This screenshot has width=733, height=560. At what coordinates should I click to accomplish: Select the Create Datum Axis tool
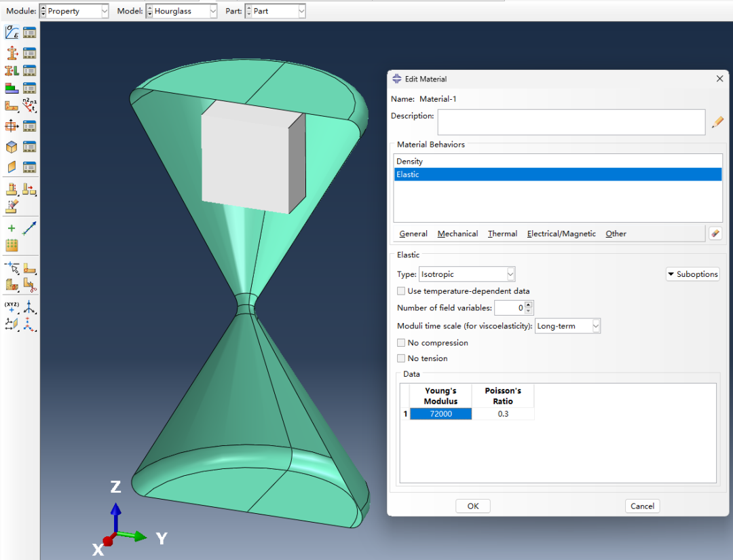[x=29, y=307]
